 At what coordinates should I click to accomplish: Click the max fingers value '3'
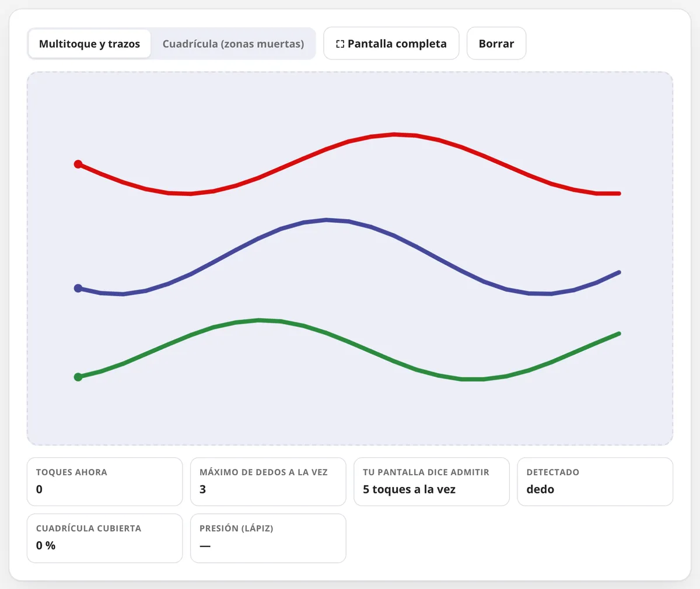pos(202,489)
